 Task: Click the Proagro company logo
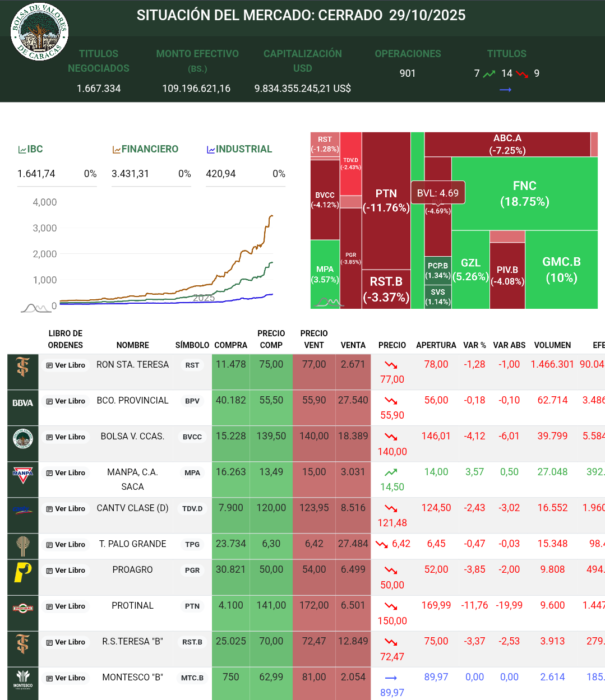(23, 572)
